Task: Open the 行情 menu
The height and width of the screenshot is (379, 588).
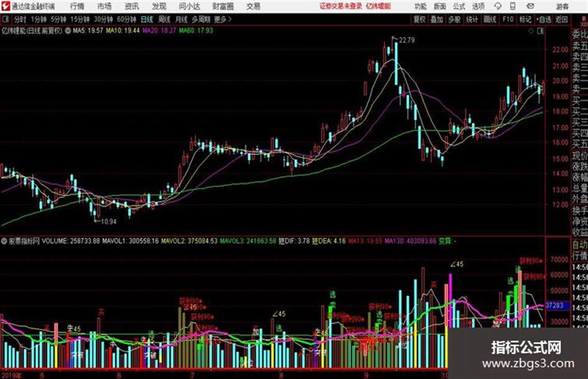Action: coord(77,6)
